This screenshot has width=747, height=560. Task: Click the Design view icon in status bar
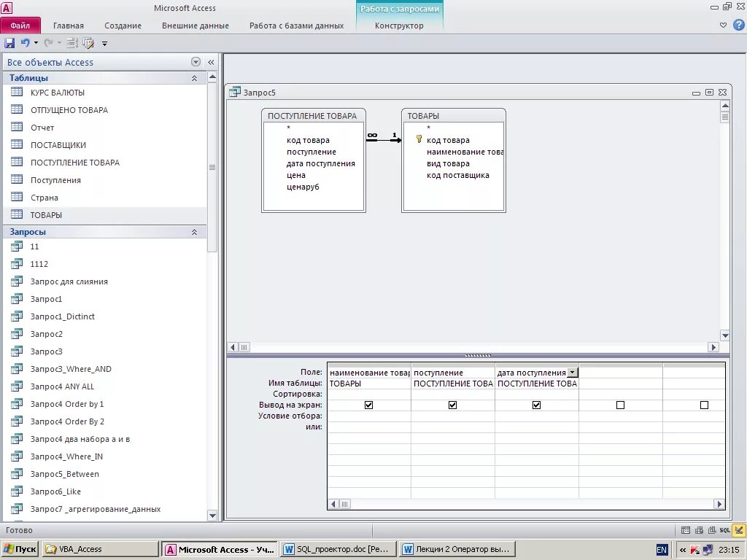739,529
